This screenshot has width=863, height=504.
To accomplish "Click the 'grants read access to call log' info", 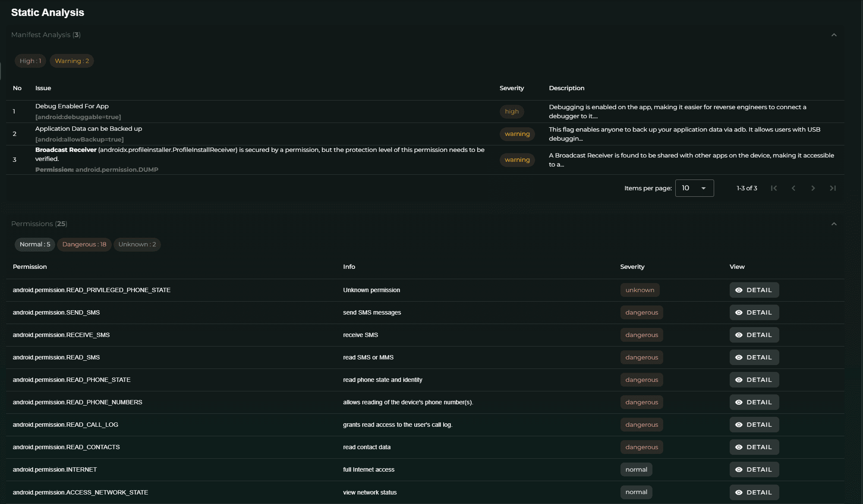I will (398, 425).
